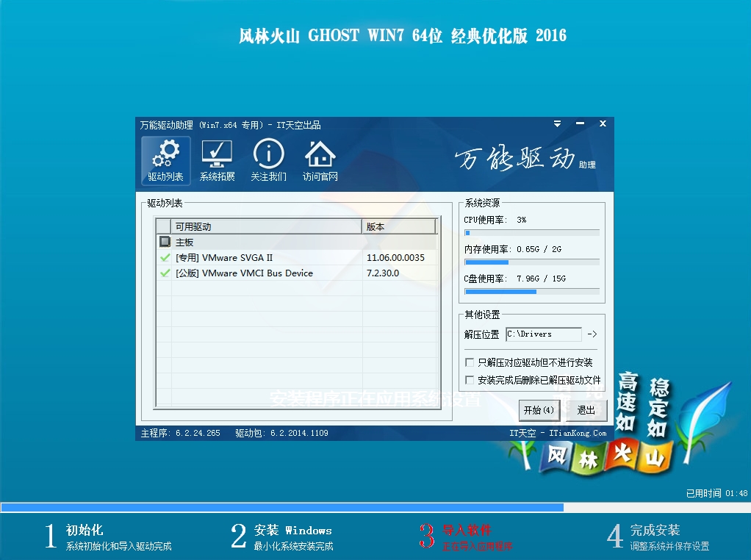Open the title bar dropdown menu arrow
This screenshot has width=751, height=560.
tap(557, 123)
